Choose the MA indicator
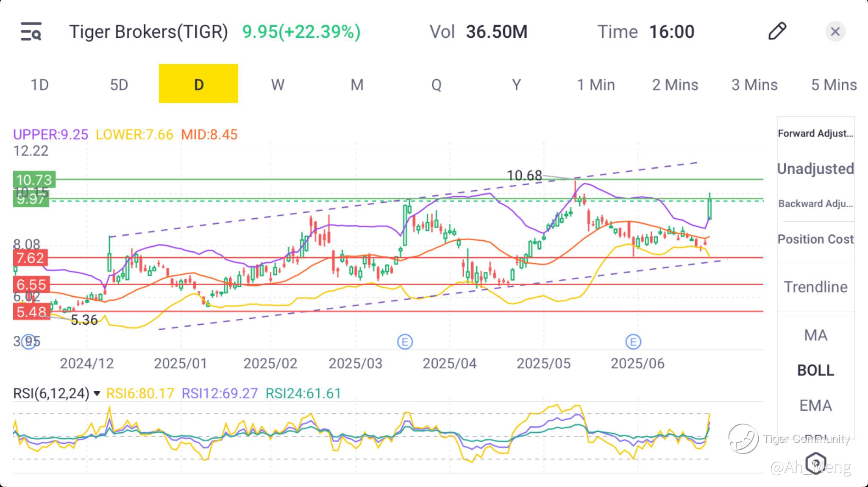This screenshot has height=487, width=868. (x=815, y=336)
